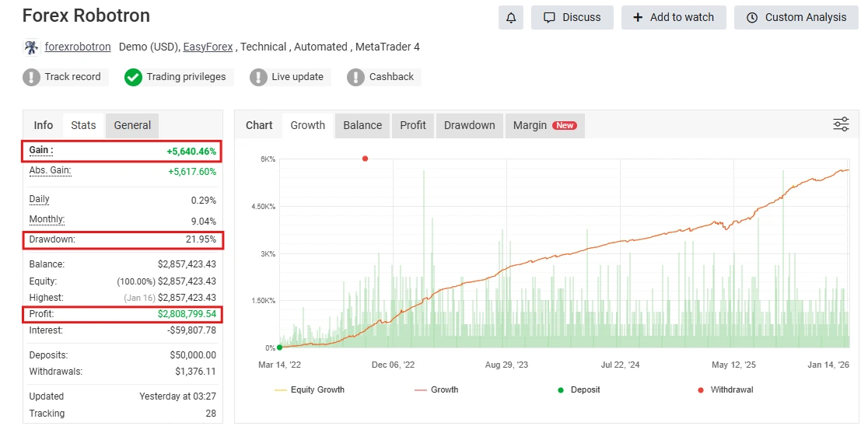The width and height of the screenshot is (868, 433).
Task: Open the chart settings sliders icon
Action: pos(841,124)
